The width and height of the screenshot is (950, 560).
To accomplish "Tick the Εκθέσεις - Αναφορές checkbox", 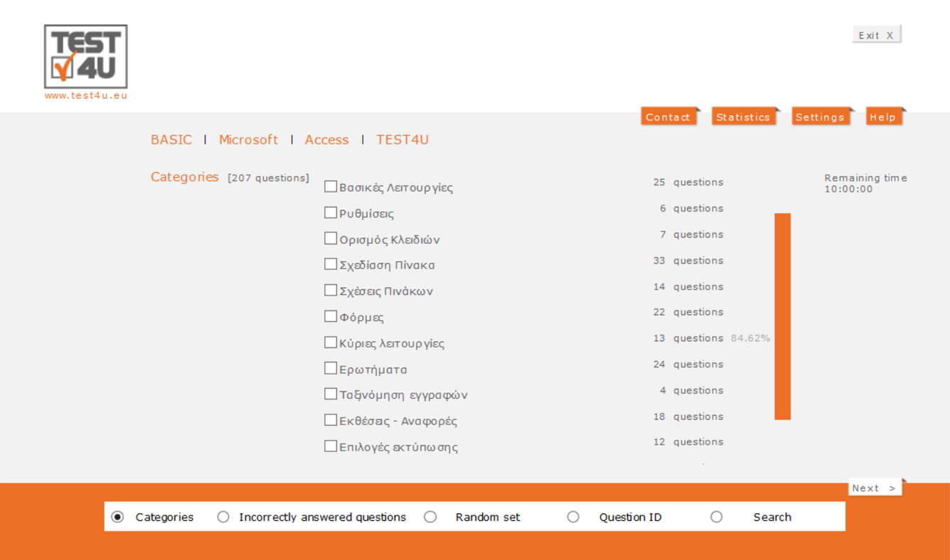I will 331,420.
